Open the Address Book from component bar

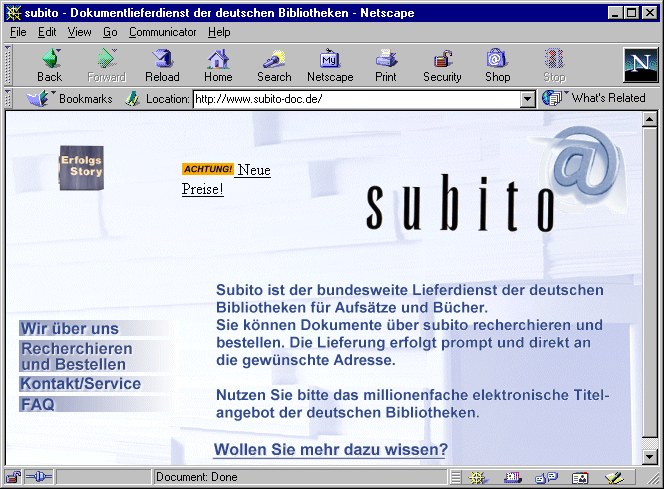tap(580, 478)
